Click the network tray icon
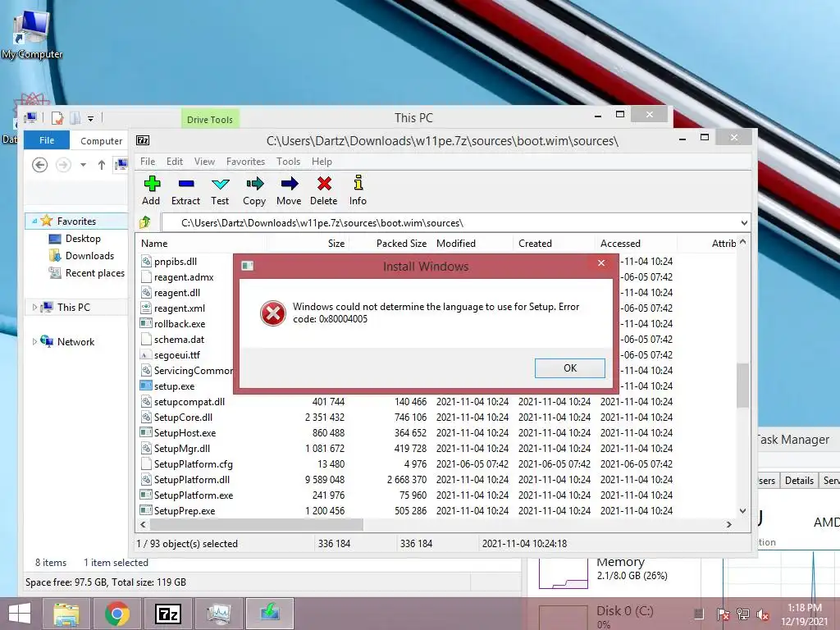 pos(743,614)
